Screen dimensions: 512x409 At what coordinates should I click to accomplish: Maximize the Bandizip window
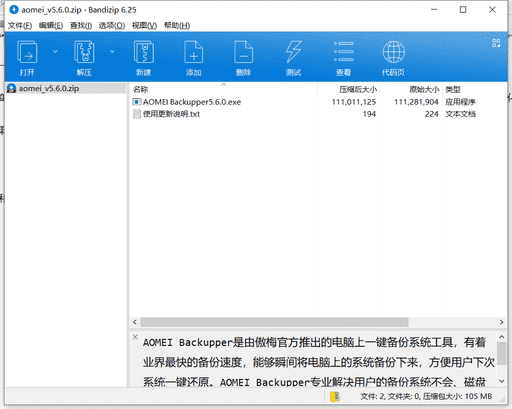pyautogui.click(x=463, y=10)
